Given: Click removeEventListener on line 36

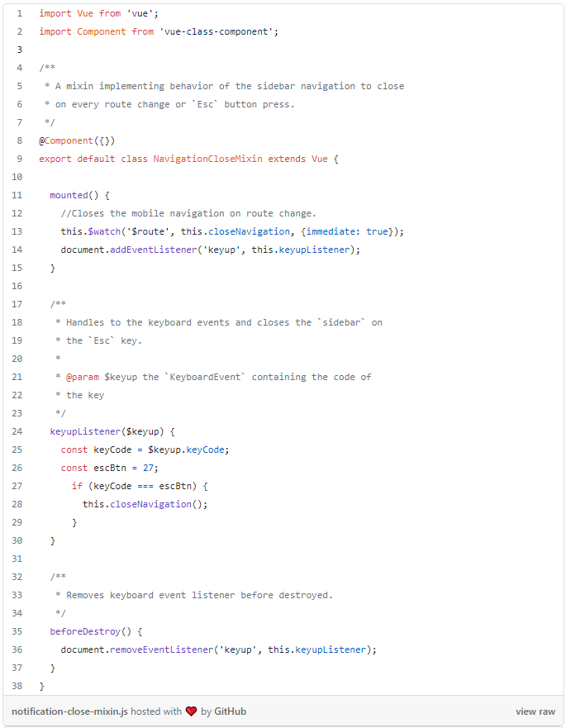Looking at the screenshot, I should pos(162,649).
